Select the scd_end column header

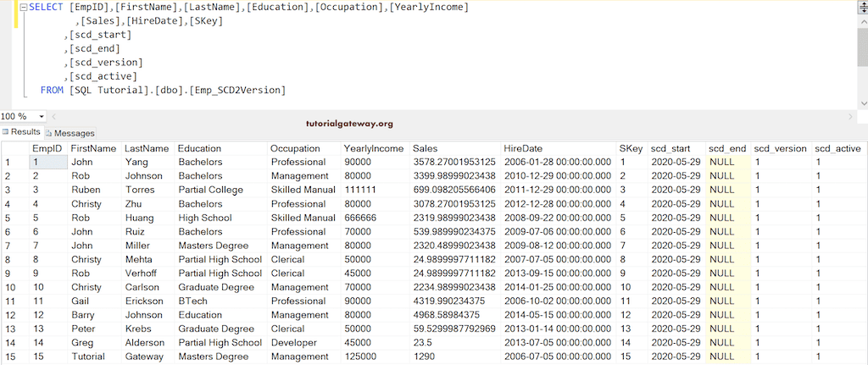pyautogui.click(x=728, y=148)
